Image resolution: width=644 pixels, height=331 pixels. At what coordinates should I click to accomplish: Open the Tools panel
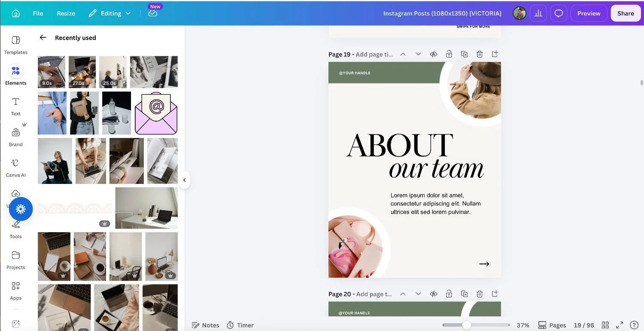(16, 229)
